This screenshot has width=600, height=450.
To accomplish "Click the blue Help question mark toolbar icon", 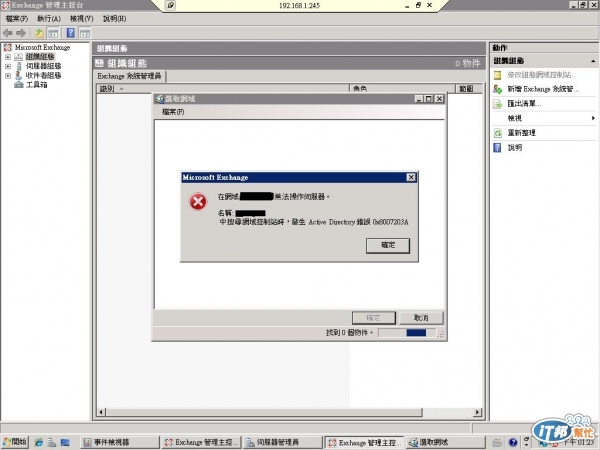I will (71, 33).
